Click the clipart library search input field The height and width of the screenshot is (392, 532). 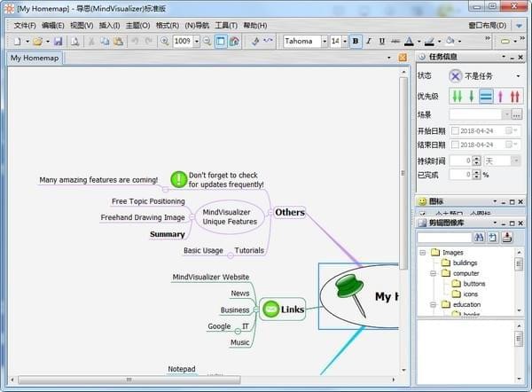[443, 238]
